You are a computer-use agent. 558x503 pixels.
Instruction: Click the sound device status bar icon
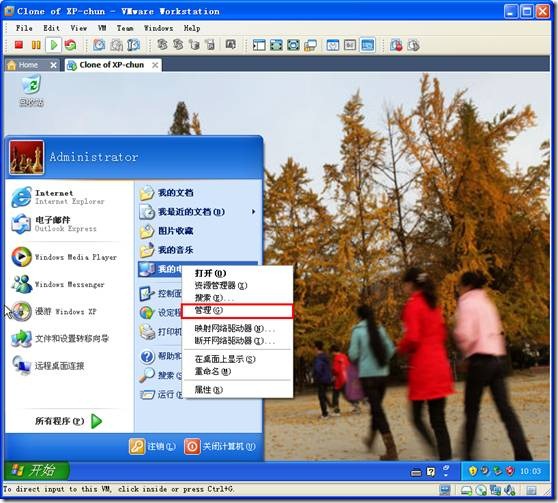point(509,491)
